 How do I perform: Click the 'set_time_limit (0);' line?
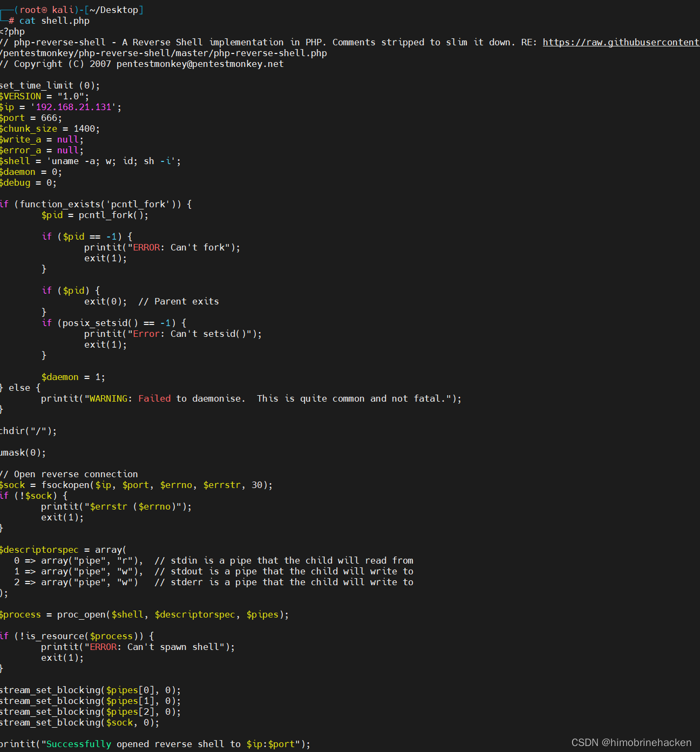coord(50,85)
